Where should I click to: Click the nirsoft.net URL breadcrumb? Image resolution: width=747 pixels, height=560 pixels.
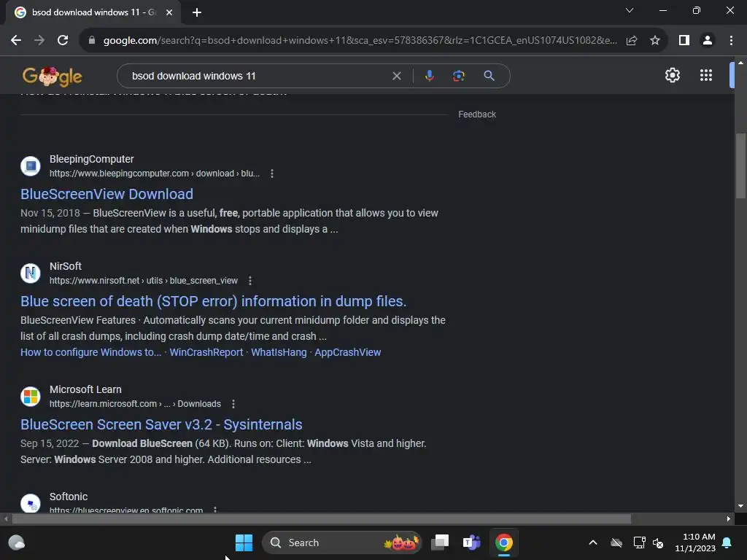pyautogui.click(x=144, y=281)
